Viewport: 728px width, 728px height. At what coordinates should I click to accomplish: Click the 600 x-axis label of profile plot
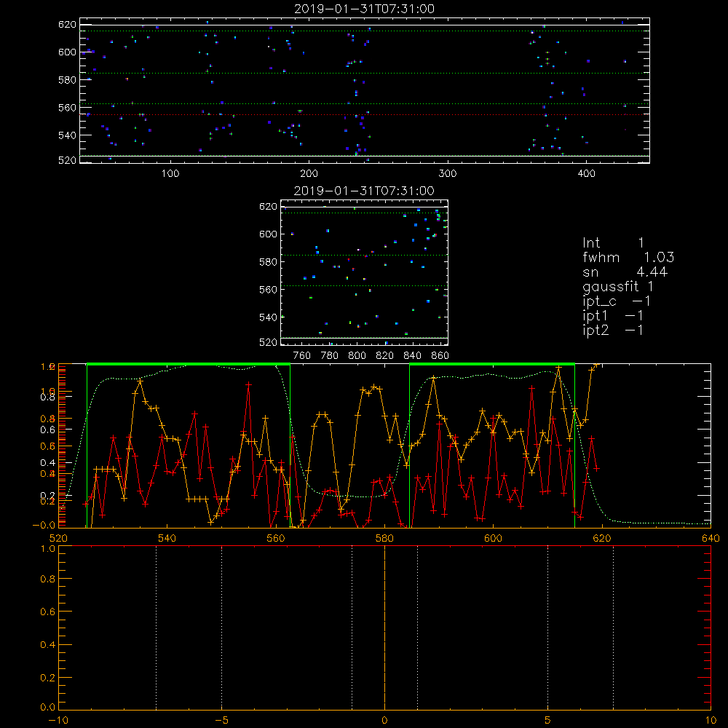[493, 538]
